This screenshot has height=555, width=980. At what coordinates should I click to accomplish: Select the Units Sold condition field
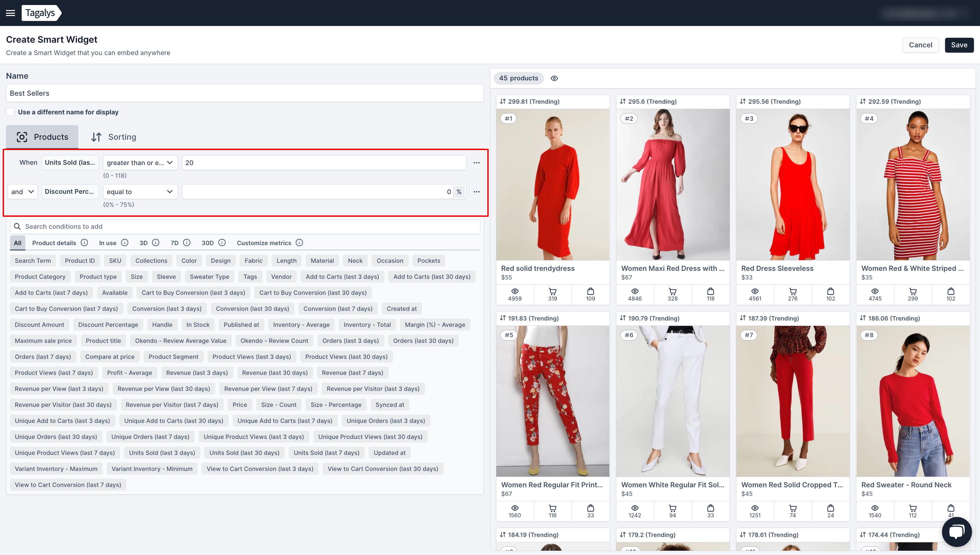[70, 163]
